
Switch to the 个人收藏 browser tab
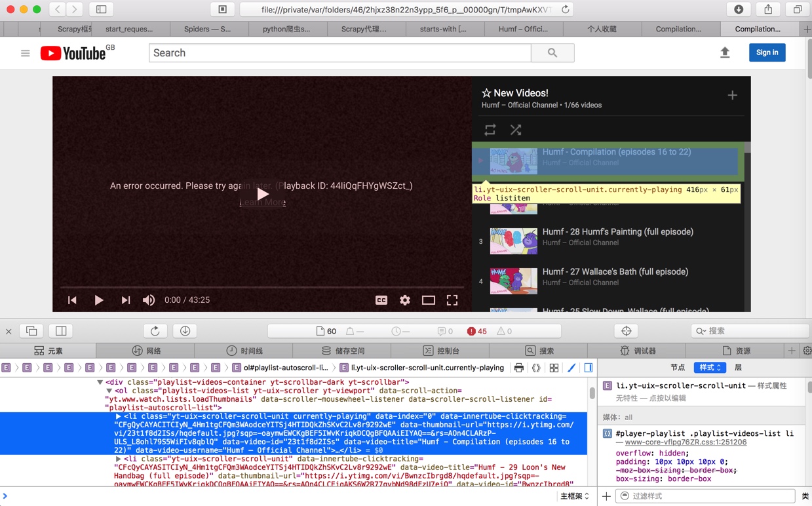point(602,29)
